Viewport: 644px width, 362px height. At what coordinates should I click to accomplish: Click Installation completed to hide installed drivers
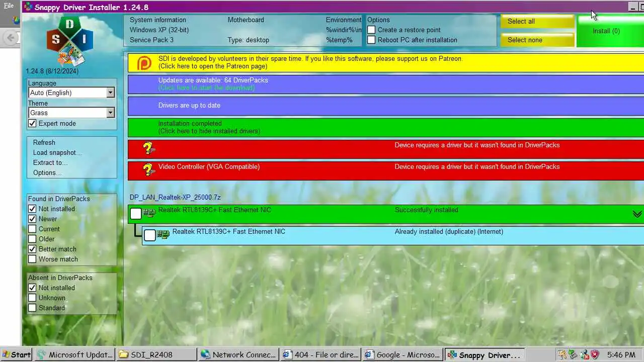386,127
